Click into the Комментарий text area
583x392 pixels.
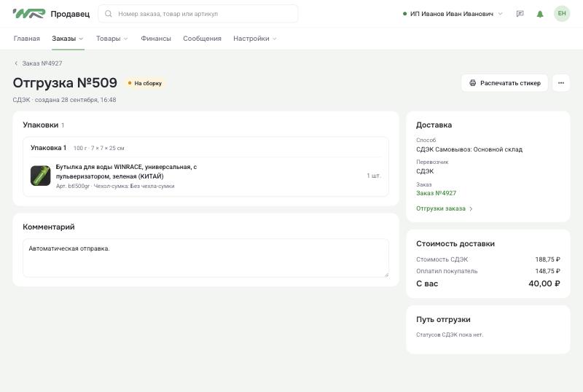click(206, 258)
